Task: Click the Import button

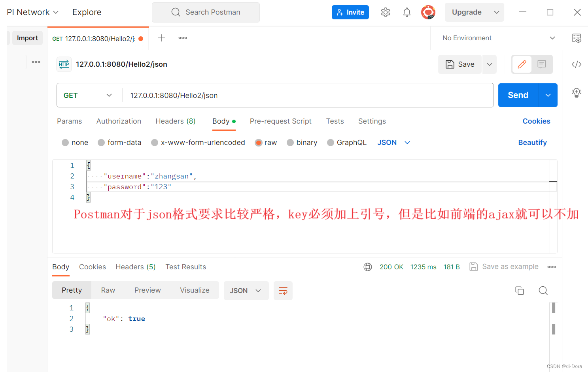Action: (x=27, y=38)
